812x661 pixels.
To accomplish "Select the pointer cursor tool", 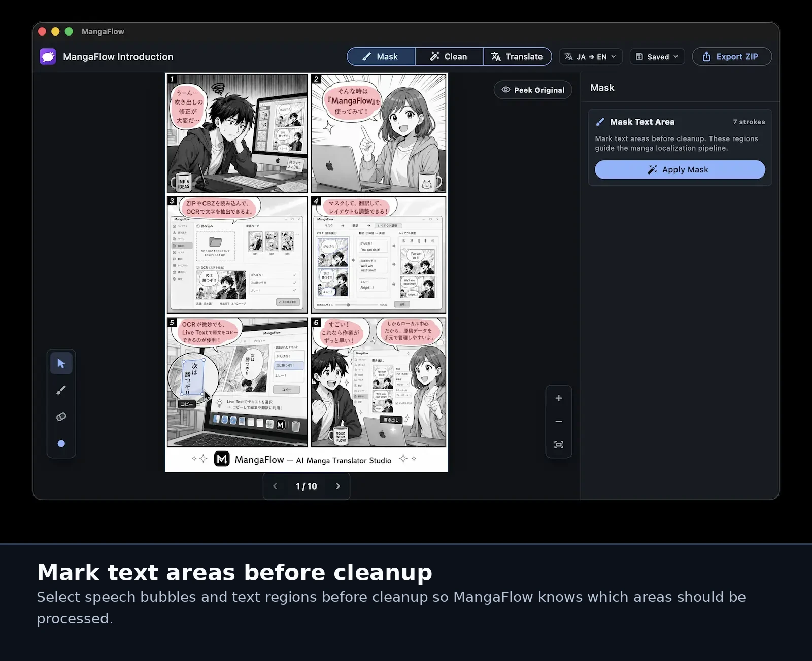I will coord(61,363).
